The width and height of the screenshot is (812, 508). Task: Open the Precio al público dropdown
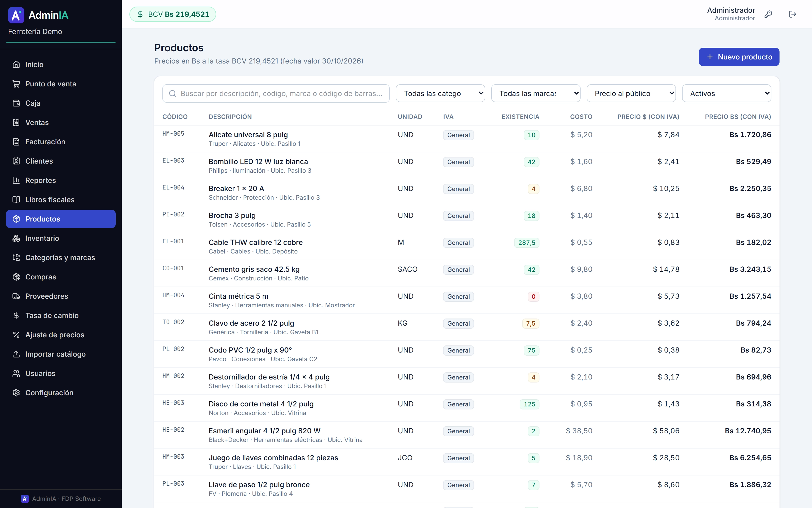[631, 93]
